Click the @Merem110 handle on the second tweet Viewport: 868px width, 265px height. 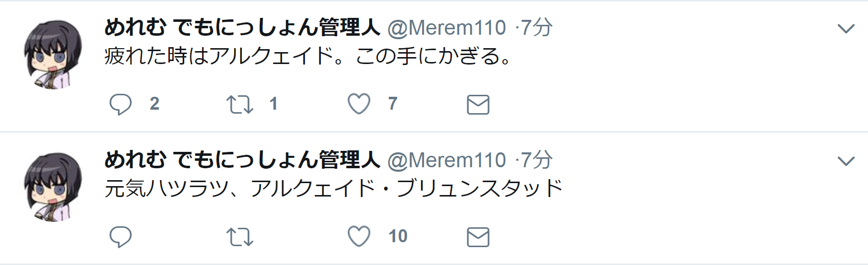[x=447, y=160]
